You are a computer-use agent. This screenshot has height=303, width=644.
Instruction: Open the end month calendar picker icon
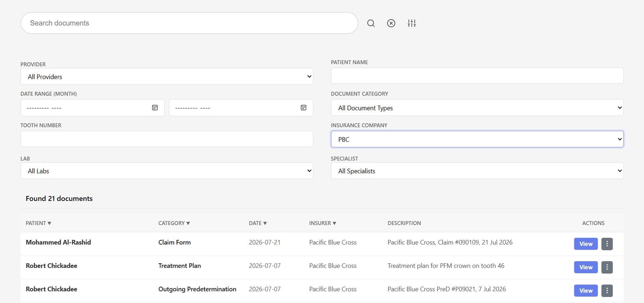pyautogui.click(x=304, y=108)
